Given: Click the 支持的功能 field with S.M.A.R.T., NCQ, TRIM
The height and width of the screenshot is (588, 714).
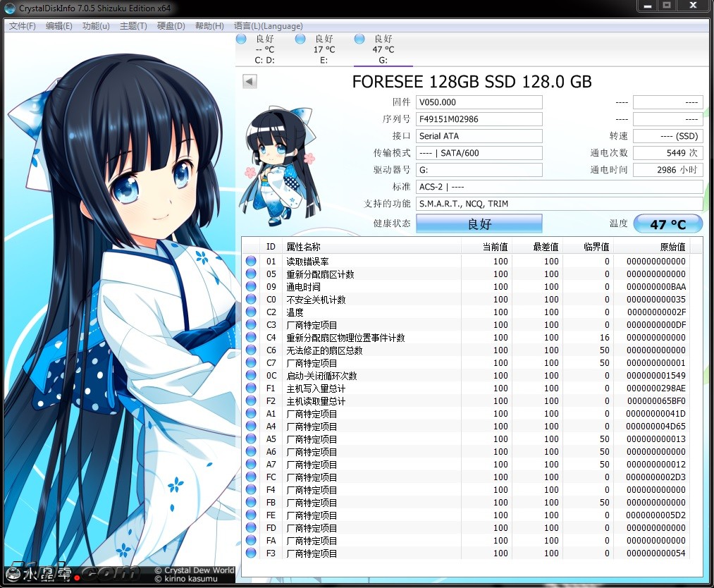Looking at the screenshot, I should [x=560, y=204].
